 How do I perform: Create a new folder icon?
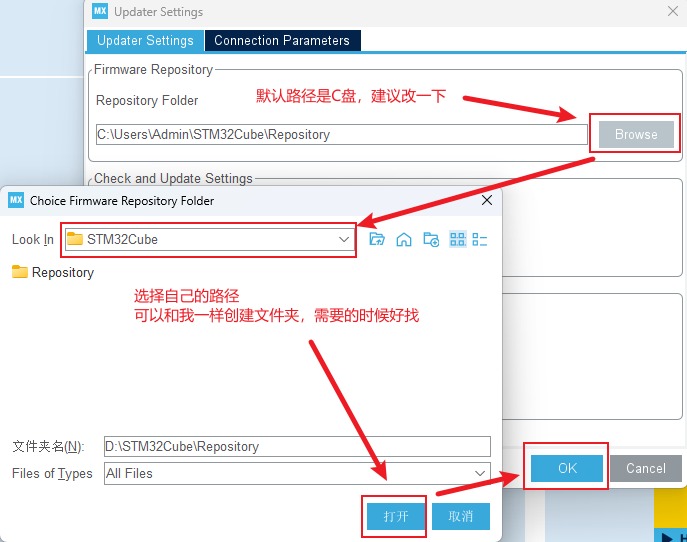[431, 239]
